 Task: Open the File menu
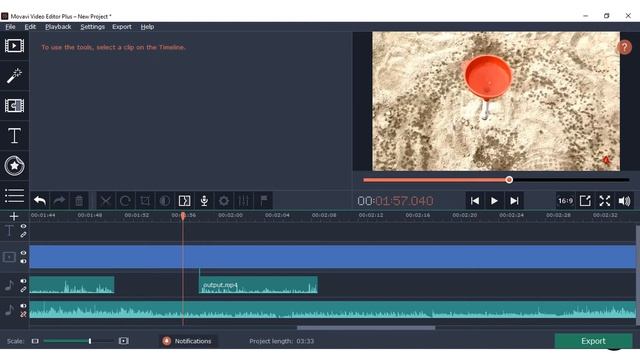pyautogui.click(x=10, y=27)
